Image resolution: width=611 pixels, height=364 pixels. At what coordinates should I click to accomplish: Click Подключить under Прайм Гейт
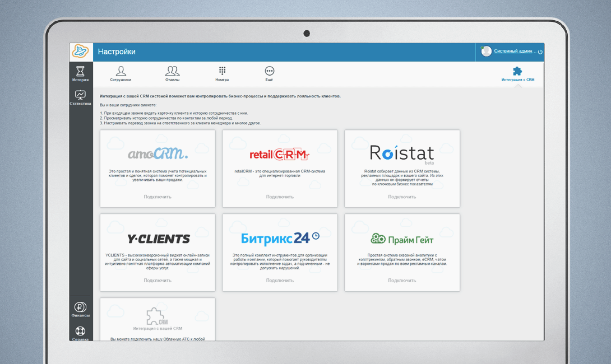(402, 281)
